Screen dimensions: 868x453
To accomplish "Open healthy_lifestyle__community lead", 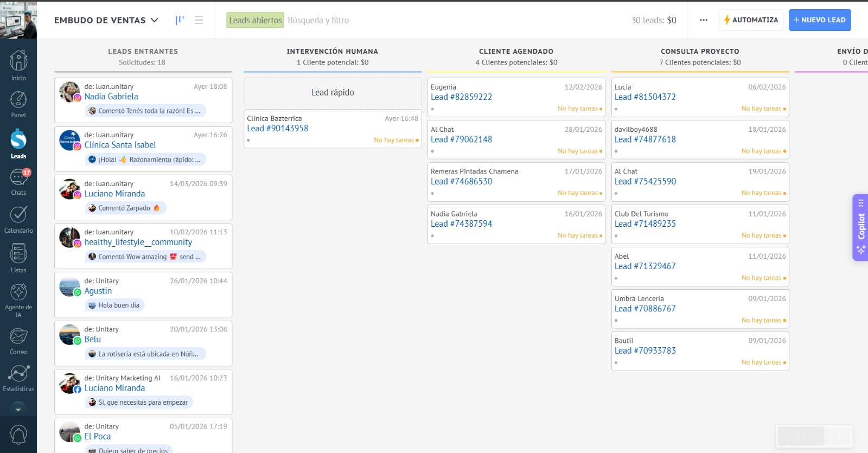I will click(138, 242).
